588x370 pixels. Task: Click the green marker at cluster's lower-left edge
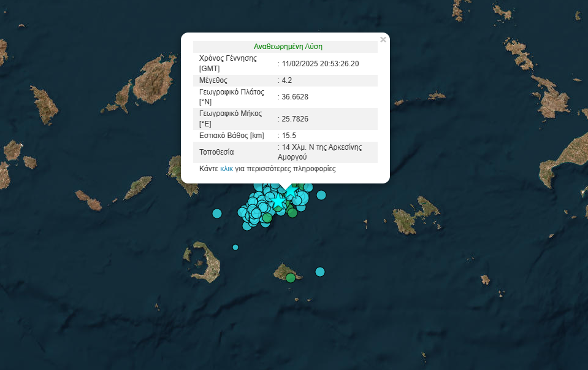point(267,217)
